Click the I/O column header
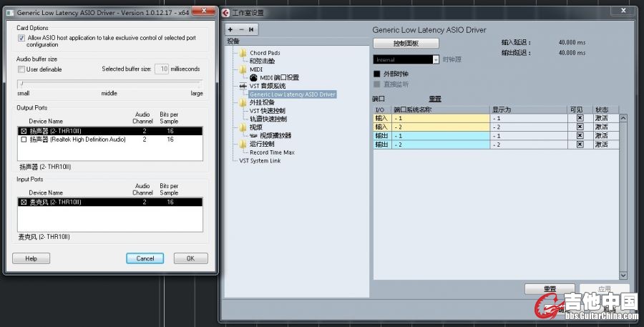Screen dimensions: 644x327 pos(382,109)
